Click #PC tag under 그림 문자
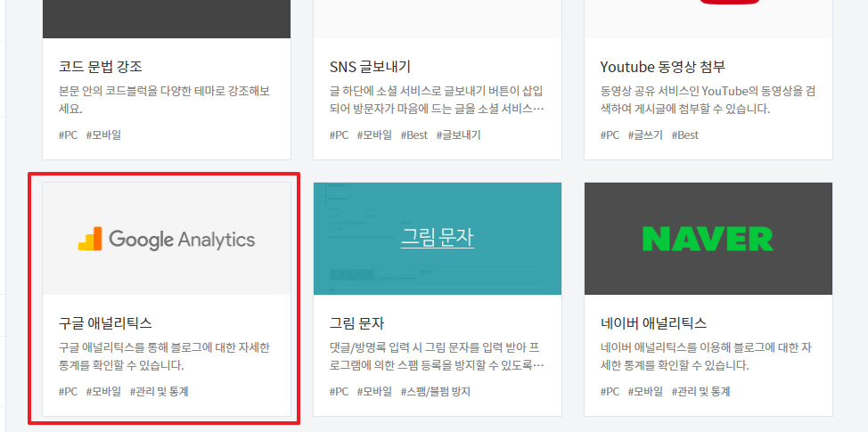 tap(339, 392)
